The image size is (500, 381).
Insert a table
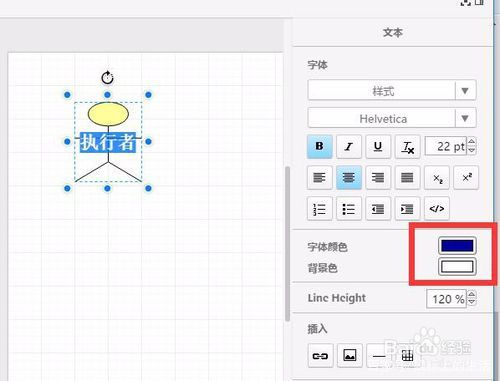pos(407,356)
